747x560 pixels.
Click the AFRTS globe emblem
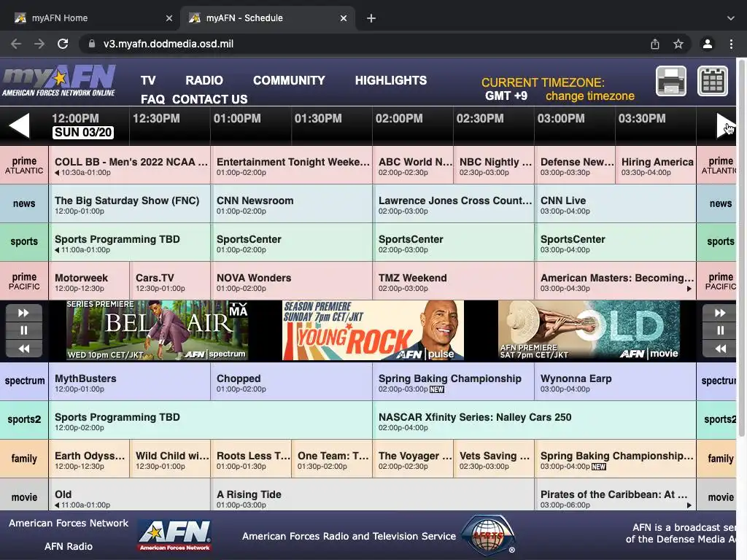coord(488,535)
